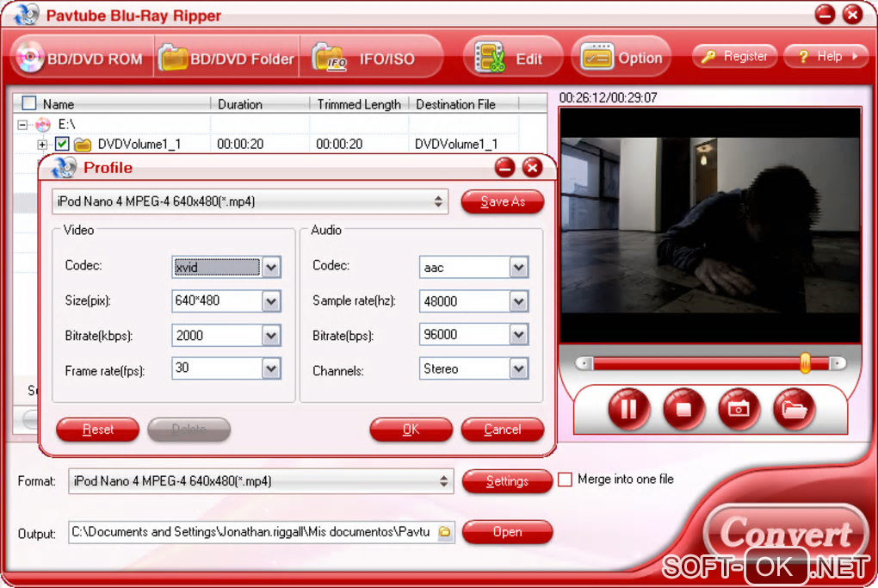
Task: Close the Profile dialog
Action: click(532, 167)
